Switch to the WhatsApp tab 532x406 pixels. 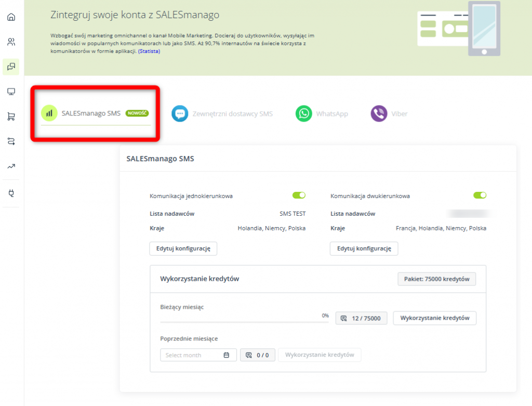[322, 114]
